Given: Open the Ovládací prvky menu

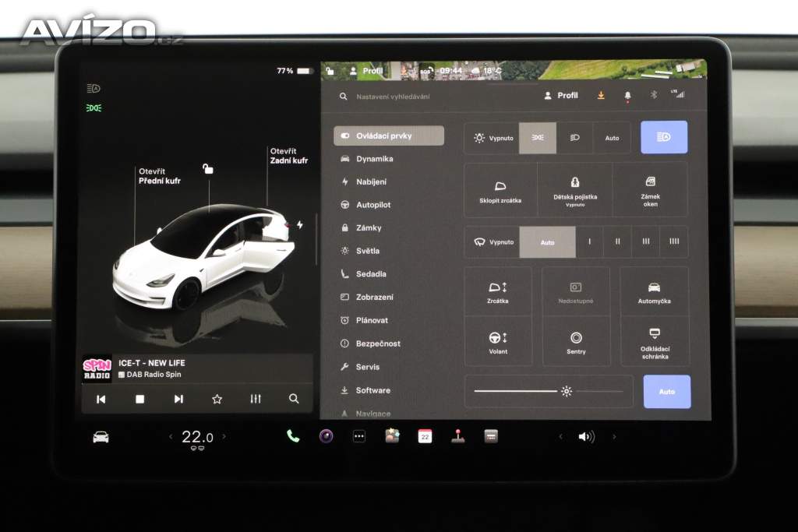Looking at the screenshot, I should tap(389, 136).
